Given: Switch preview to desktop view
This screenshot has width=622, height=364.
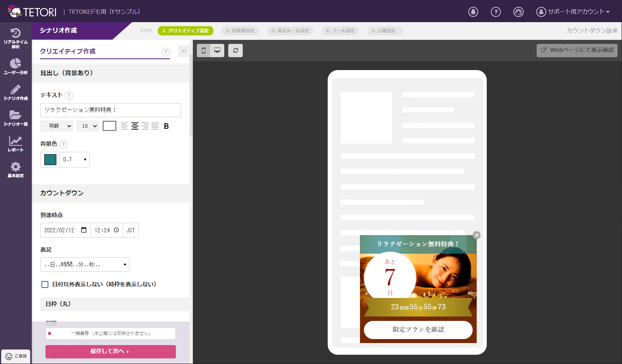Looking at the screenshot, I should (217, 50).
